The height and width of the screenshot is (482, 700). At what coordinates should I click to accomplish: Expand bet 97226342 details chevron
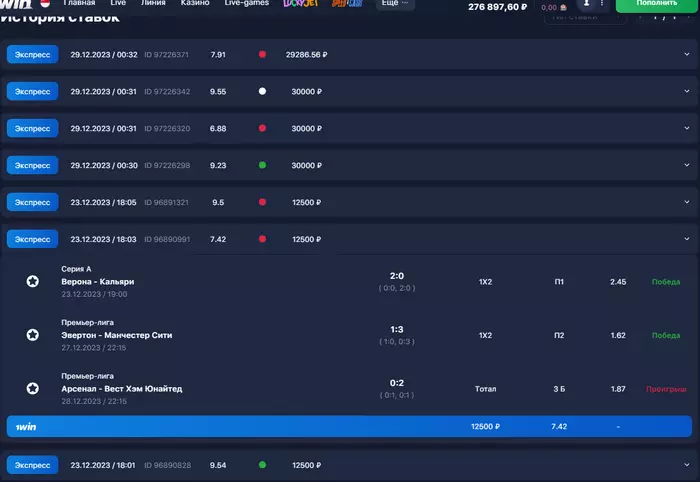[687, 91]
